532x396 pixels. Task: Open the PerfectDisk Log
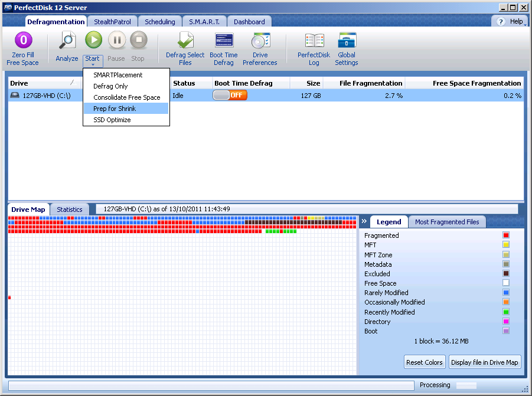coord(314,49)
